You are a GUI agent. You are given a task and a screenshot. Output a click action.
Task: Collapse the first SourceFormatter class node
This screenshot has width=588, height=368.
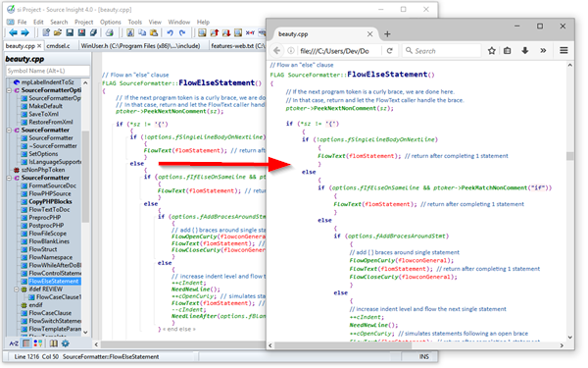coord(9,131)
